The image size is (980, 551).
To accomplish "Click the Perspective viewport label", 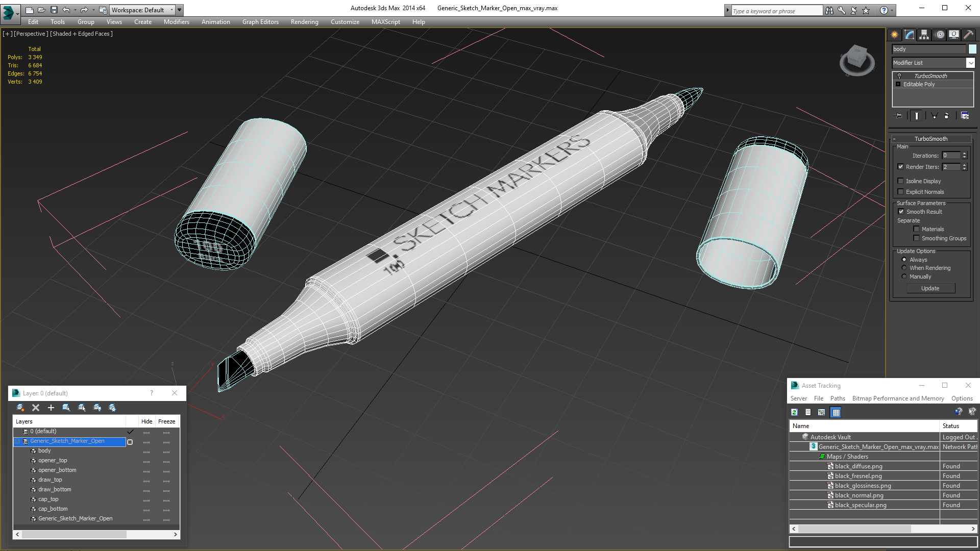I will pyautogui.click(x=31, y=34).
